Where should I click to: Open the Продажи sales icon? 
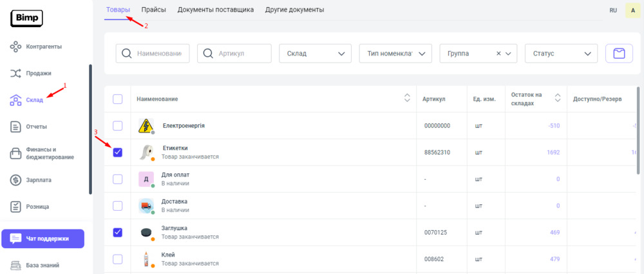16,73
